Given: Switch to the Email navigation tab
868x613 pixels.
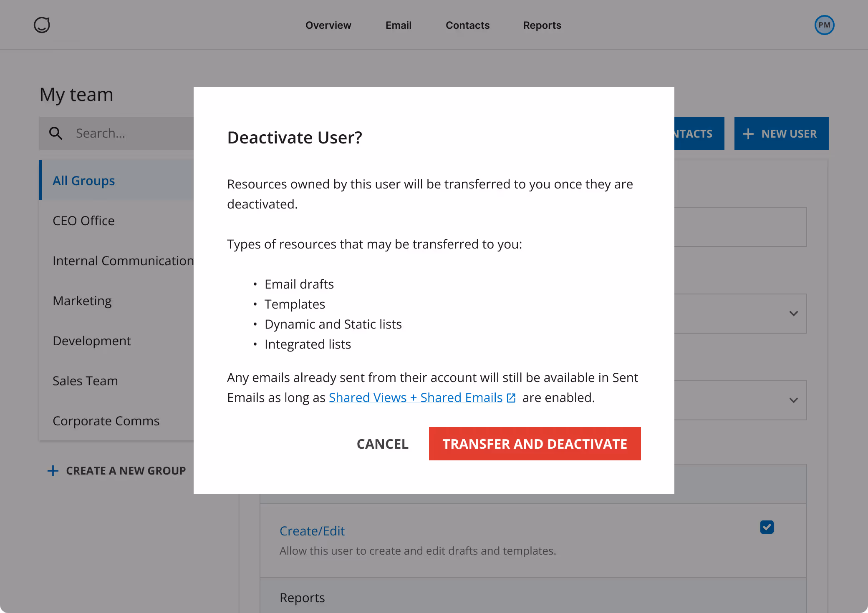Looking at the screenshot, I should tap(398, 25).
